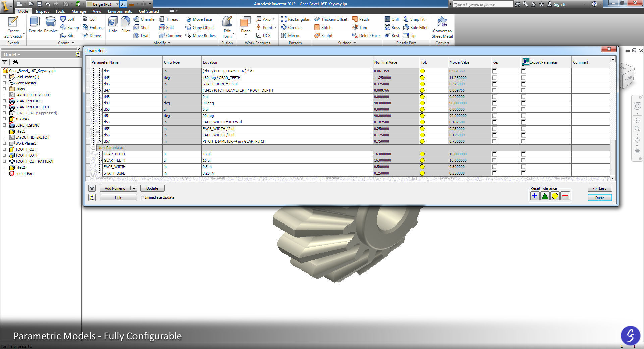This screenshot has width=644, height=349.
Task: Select the Thicken/Offset tool
Action: tap(331, 19)
